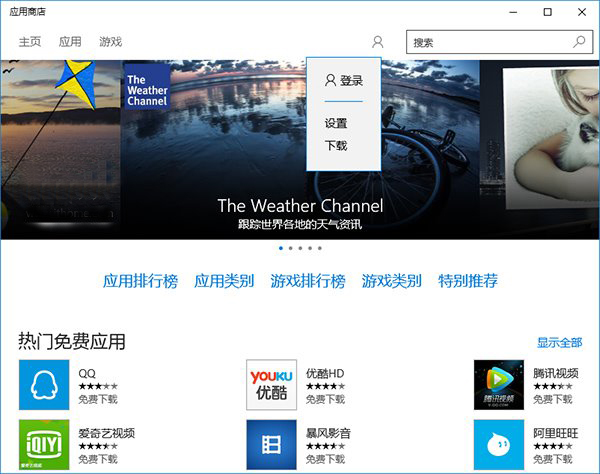Select 登录 in the account menu

pos(344,80)
